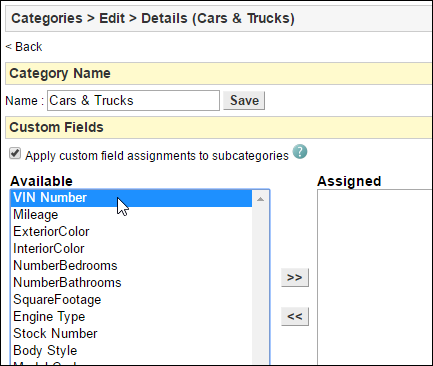Select Stock Number in the Available list

click(132, 334)
